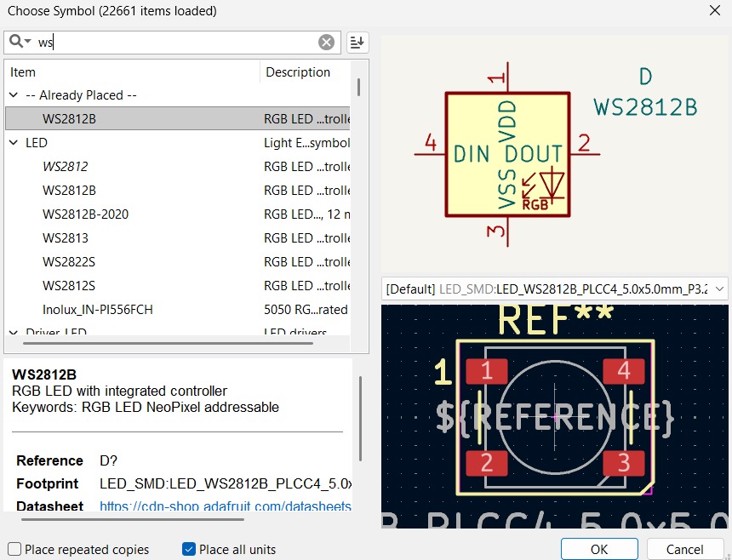Click the OK button
The height and width of the screenshot is (560, 732).
(599, 549)
